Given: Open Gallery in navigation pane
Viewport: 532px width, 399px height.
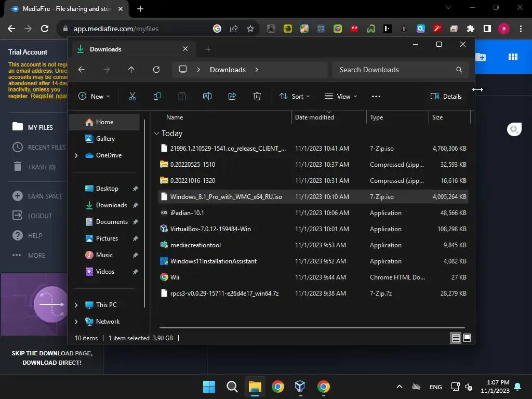Looking at the screenshot, I should coord(104,139).
